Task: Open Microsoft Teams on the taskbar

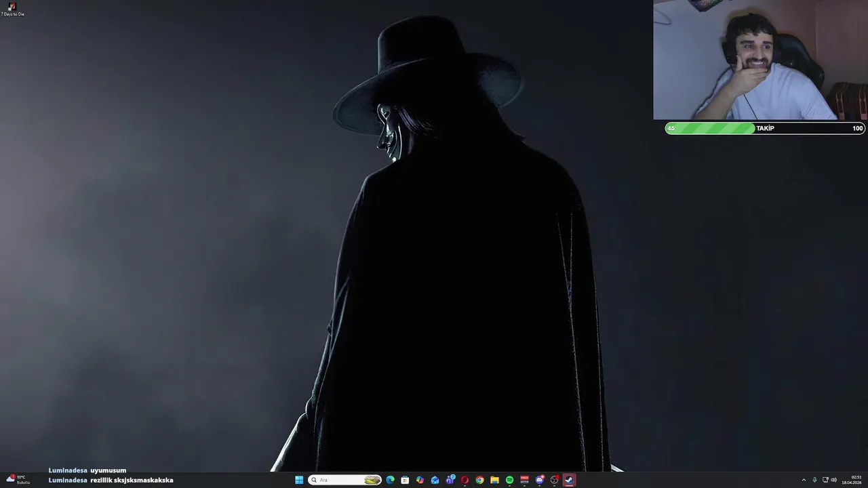Action: pos(450,480)
